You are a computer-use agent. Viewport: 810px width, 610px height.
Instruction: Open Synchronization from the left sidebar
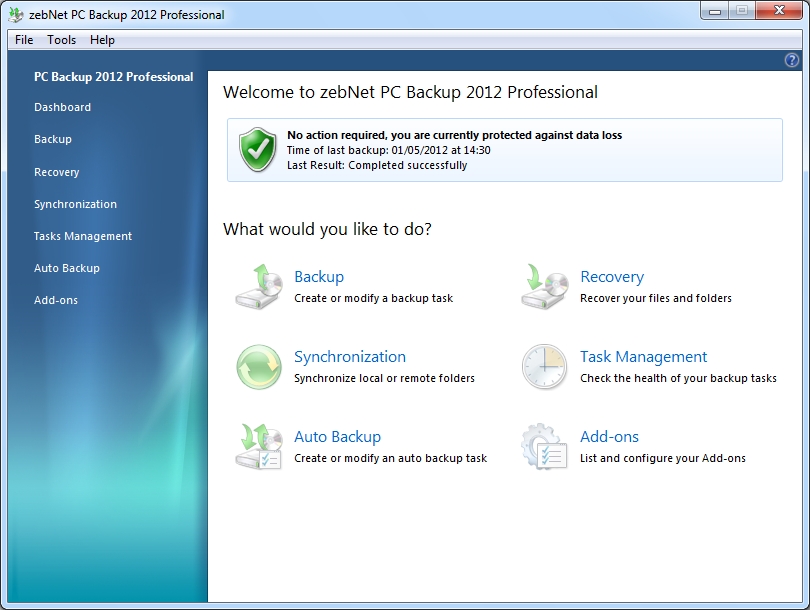[x=75, y=204]
